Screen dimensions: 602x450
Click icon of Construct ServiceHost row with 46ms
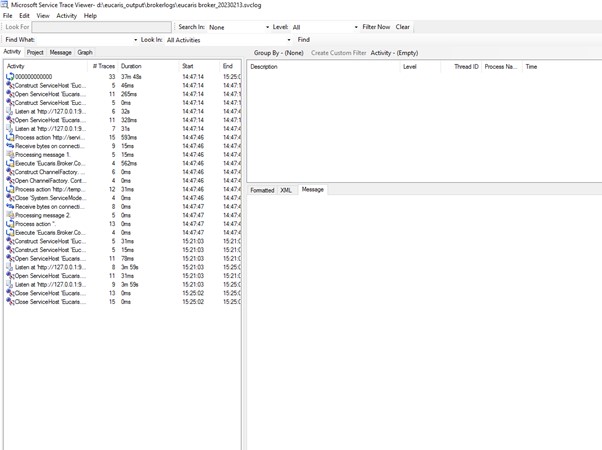point(10,85)
